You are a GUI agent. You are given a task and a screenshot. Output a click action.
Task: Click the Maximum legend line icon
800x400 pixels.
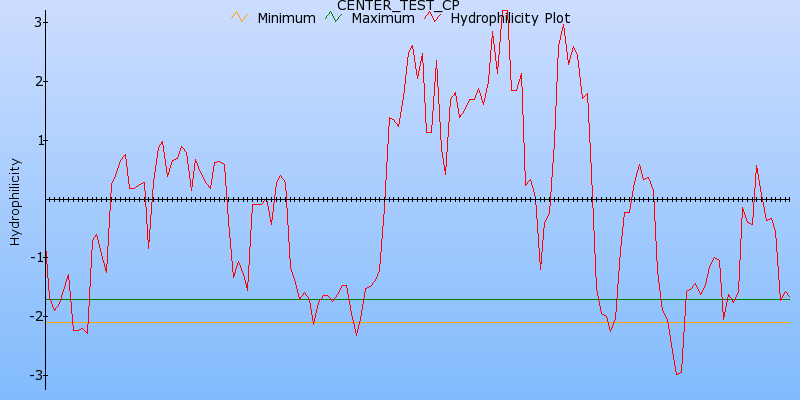coord(333,17)
